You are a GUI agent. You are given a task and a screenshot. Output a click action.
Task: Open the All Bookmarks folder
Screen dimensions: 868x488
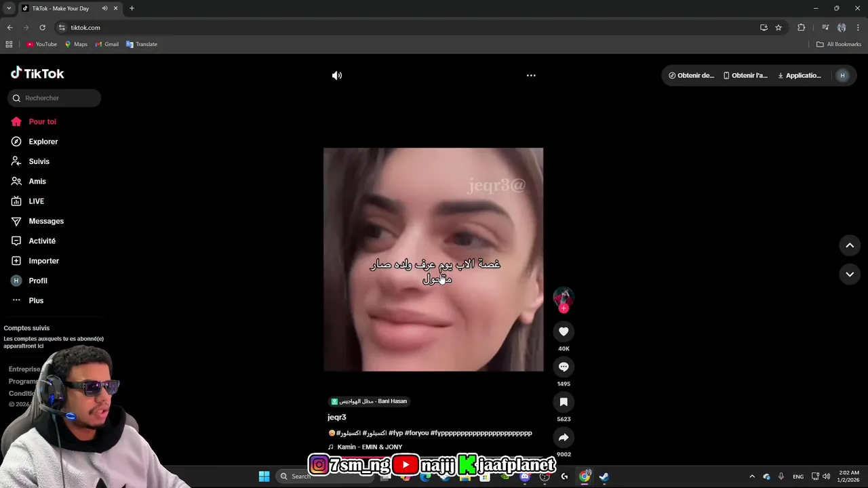839,44
